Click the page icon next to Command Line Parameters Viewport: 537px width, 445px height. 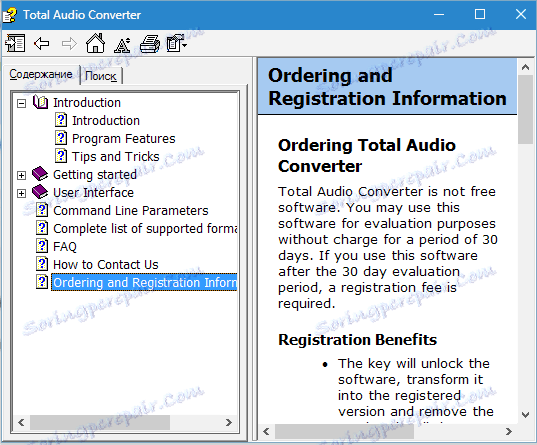tap(42, 210)
